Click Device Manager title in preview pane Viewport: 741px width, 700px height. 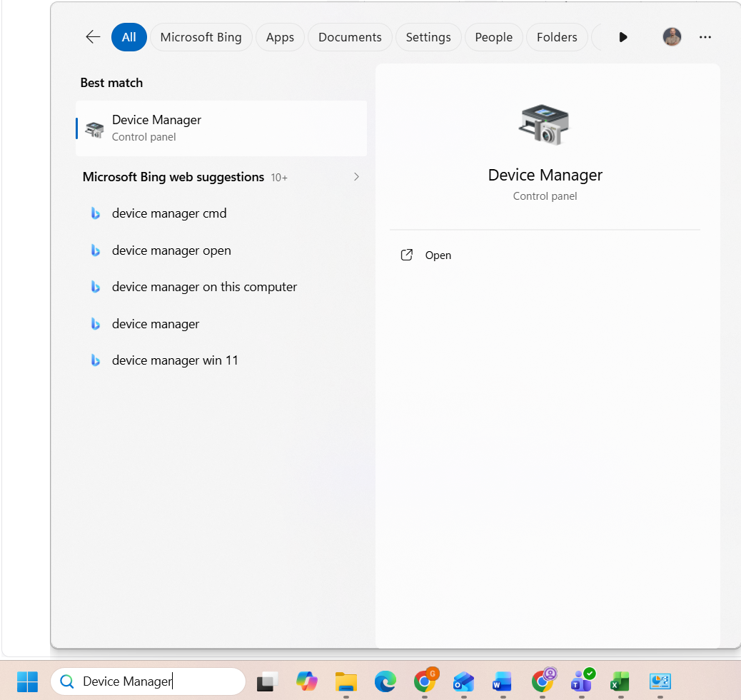(x=545, y=175)
